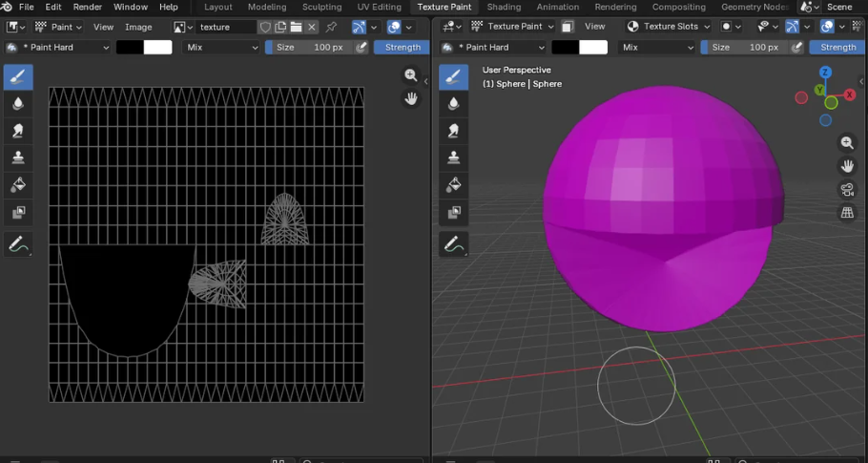This screenshot has height=463, width=868.
Task: Activate the Annotate tool in the 3D viewport
Action: point(454,244)
